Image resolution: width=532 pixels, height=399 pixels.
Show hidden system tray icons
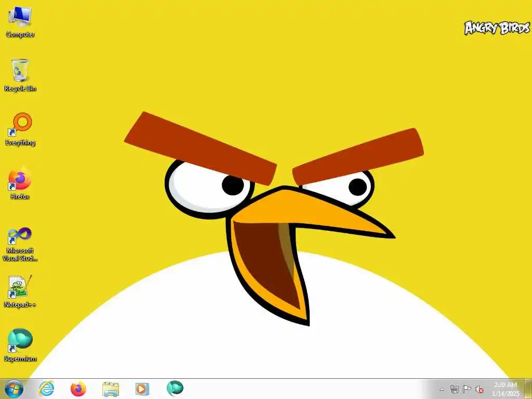tap(442, 389)
